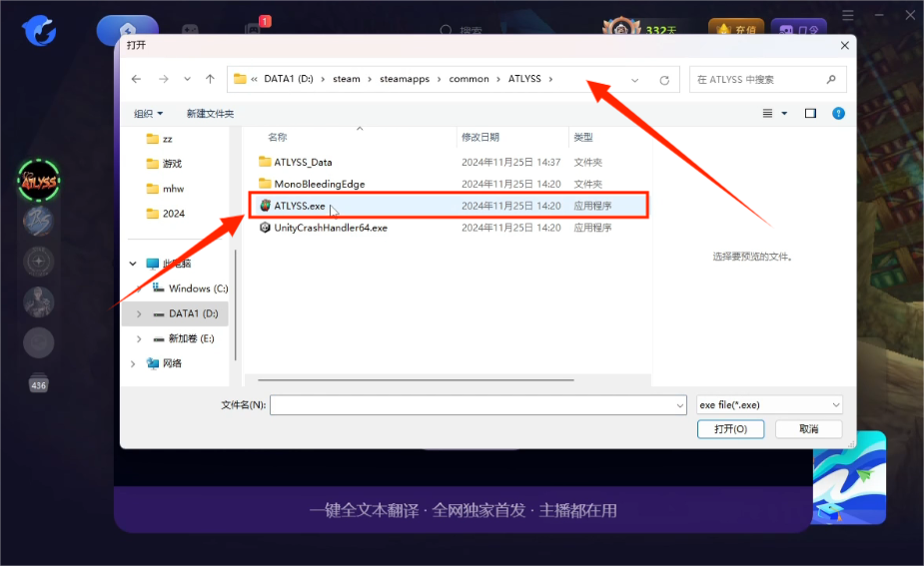Click the 取消 button
The height and width of the screenshot is (566, 924).
pos(808,429)
